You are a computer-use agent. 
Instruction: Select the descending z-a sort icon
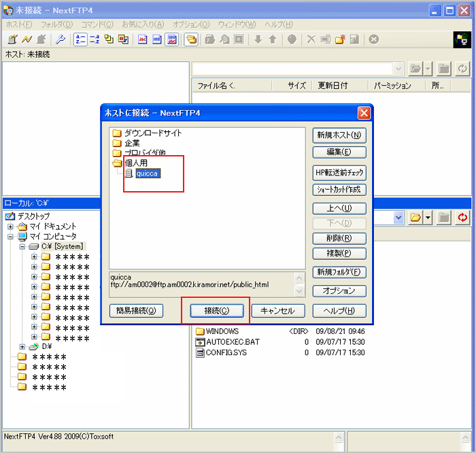pos(95,39)
